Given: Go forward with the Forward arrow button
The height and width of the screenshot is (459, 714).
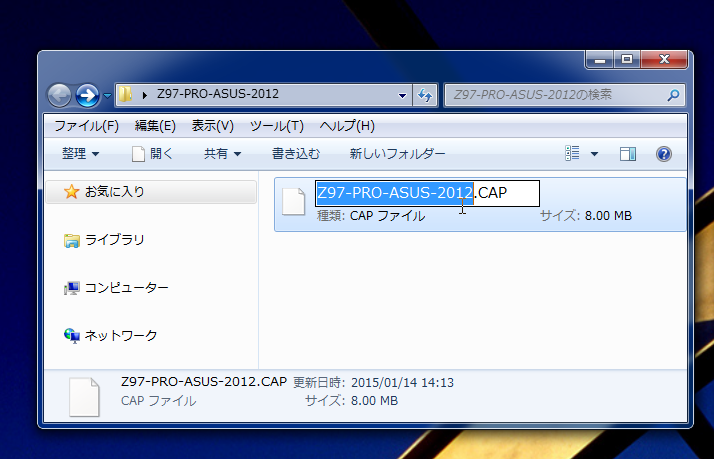Looking at the screenshot, I should click(87, 96).
